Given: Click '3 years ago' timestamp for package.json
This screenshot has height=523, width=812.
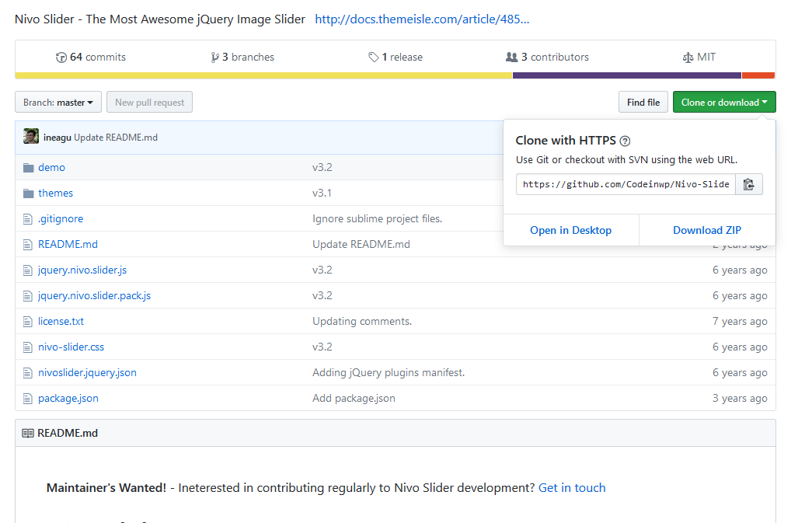Looking at the screenshot, I should point(740,398).
